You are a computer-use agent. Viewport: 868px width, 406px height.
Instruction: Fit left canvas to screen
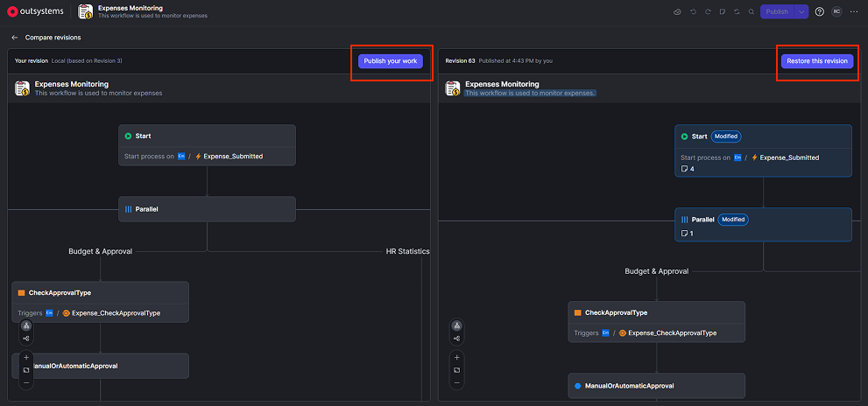26,370
